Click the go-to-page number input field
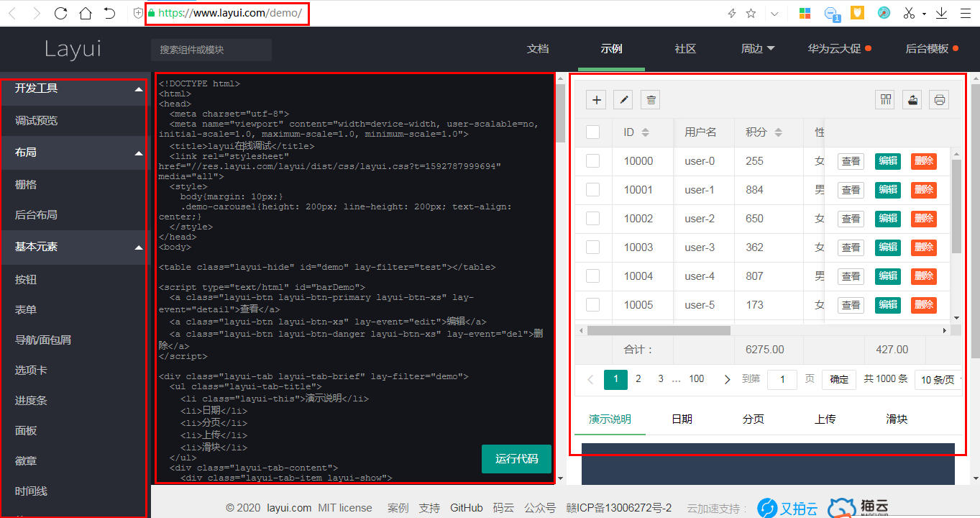Image resolution: width=980 pixels, height=518 pixels. pyautogui.click(x=782, y=379)
